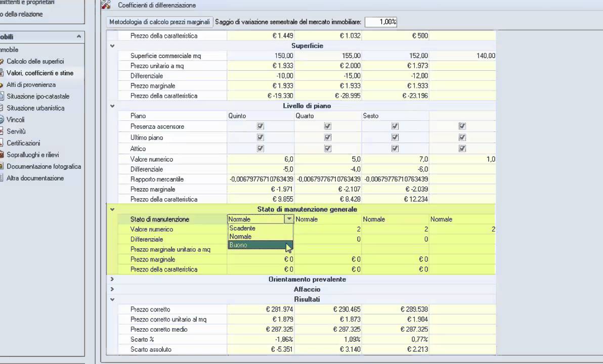The height and width of the screenshot is (364, 603).
Task: Click the Sopralluoghi e rilievi icon
Action: (x=2, y=155)
